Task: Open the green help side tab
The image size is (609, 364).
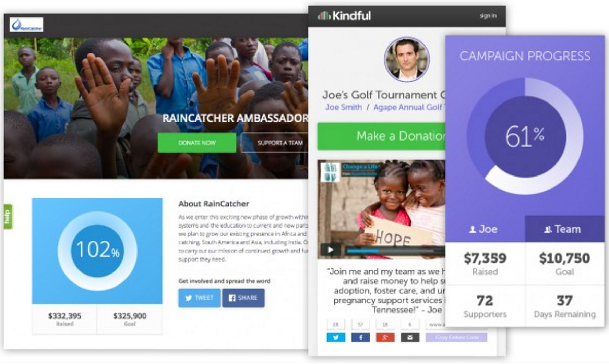Action: click(x=8, y=217)
